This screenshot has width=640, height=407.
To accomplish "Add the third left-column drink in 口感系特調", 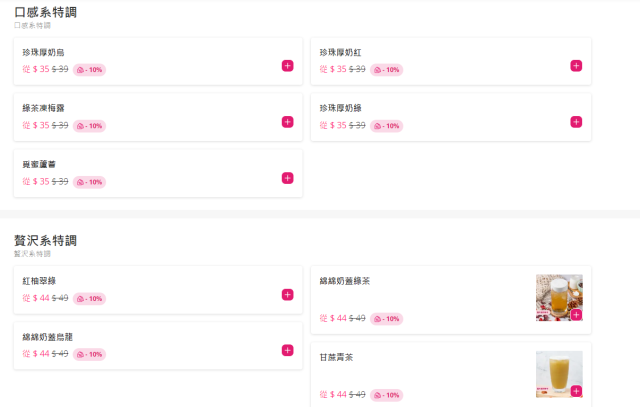I will pos(287,178).
